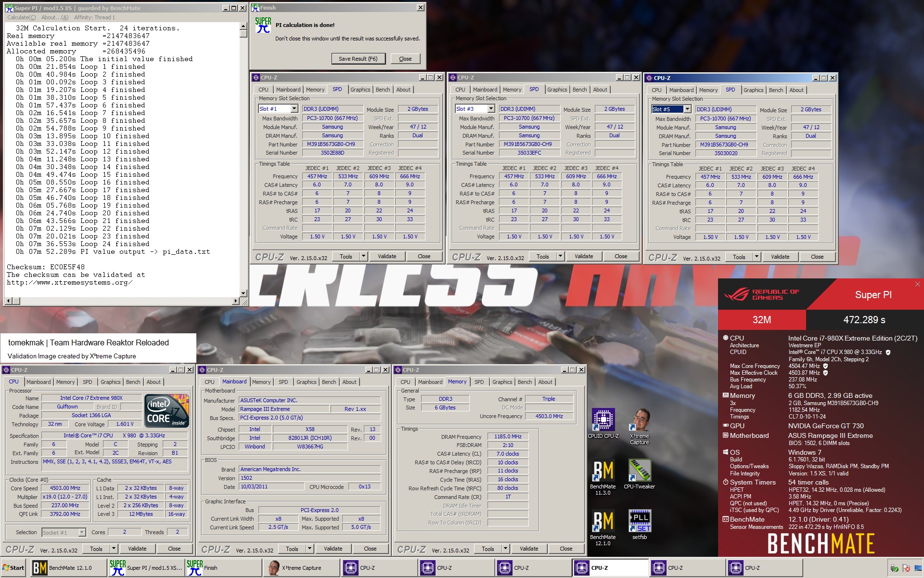The image size is (924, 578).
Task: Click the Loop 24 finished line
Action: [x=82, y=244]
